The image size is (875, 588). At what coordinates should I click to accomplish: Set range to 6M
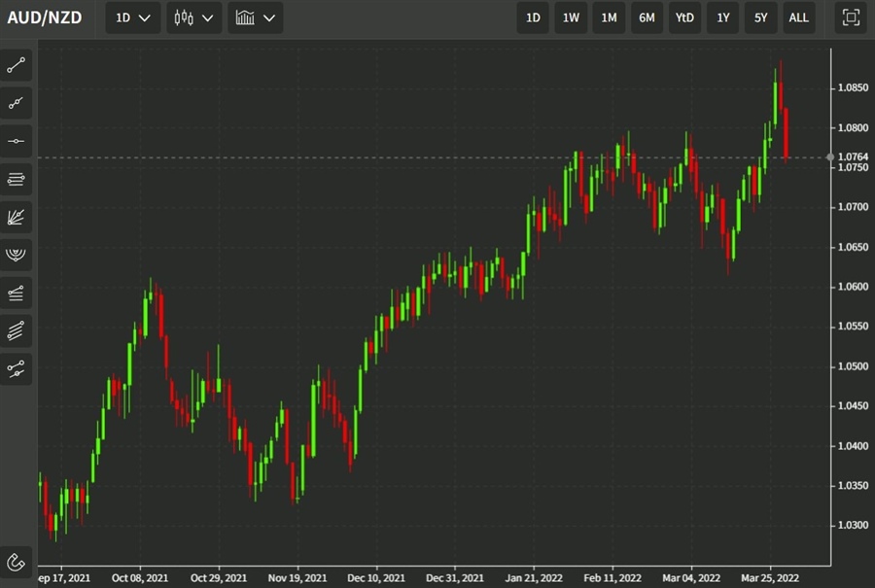(647, 17)
